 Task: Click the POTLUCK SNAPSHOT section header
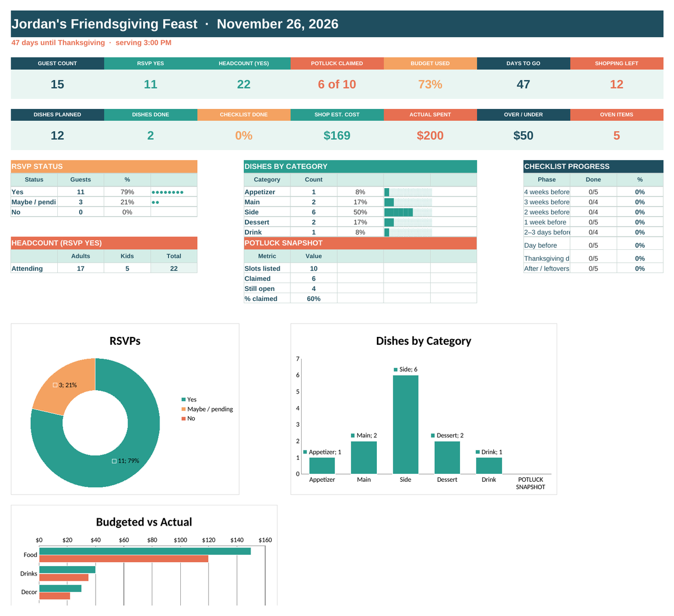[360, 243]
